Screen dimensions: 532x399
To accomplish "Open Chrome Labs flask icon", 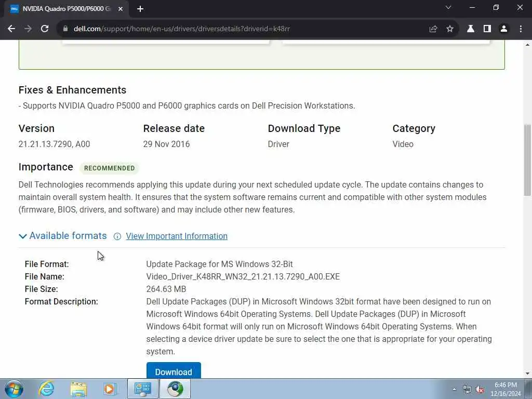I will [x=471, y=29].
